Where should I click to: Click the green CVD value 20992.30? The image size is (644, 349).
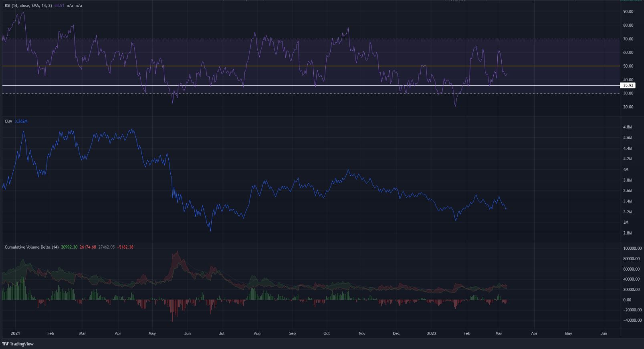(69, 247)
